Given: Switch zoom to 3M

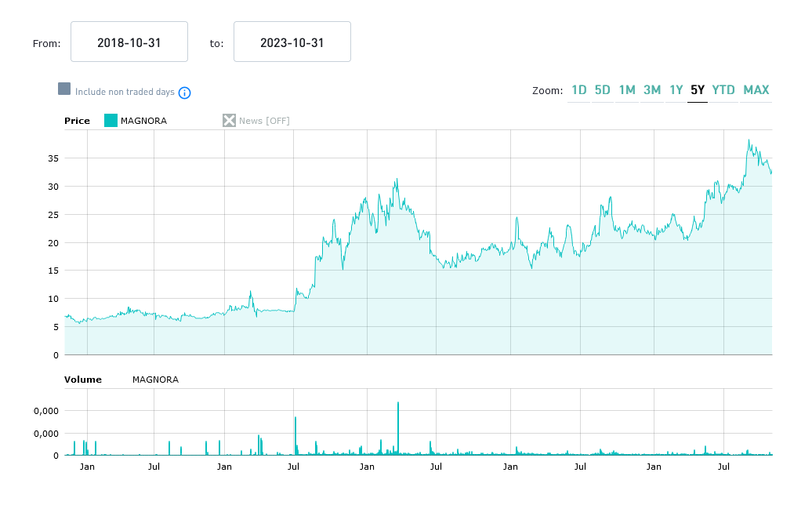Looking at the screenshot, I should click(x=652, y=90).
